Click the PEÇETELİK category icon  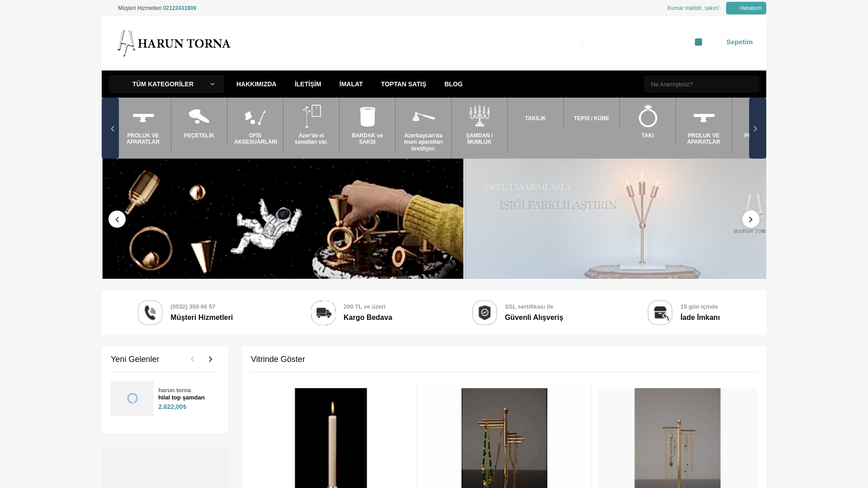click(199, 117)
